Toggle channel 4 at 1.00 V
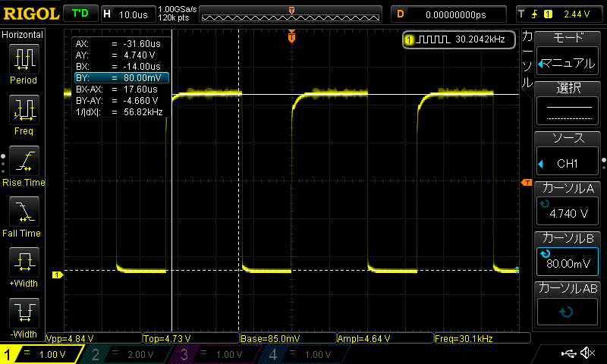607x364 pixels. pos(304,354)
